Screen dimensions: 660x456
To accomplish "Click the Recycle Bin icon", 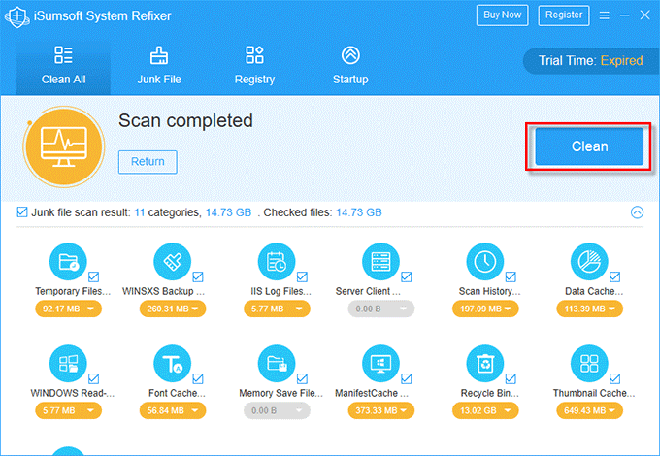I will 485,363.
